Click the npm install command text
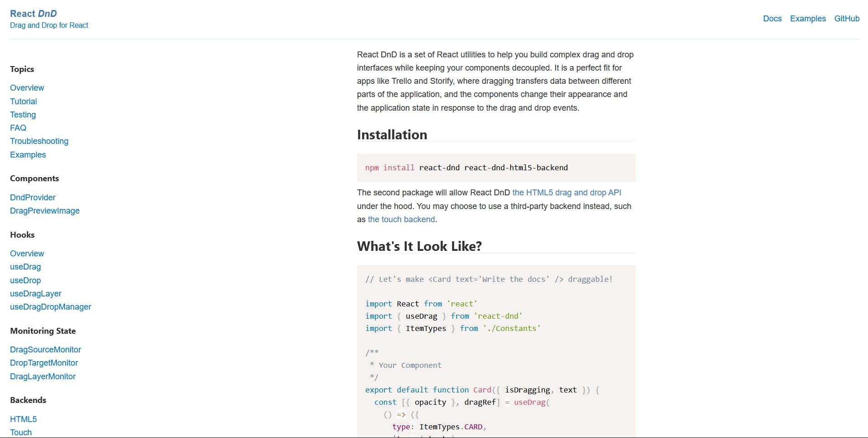 pos(466,168)
